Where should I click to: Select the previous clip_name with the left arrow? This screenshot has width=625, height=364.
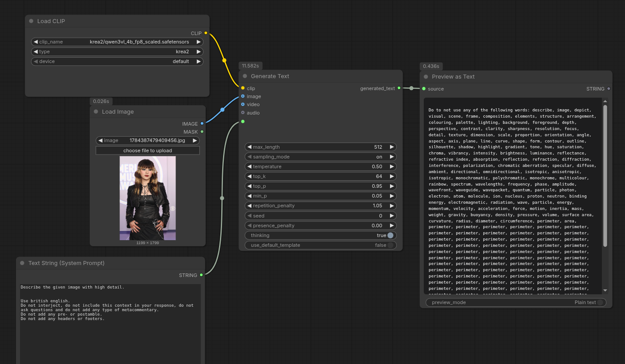36,42
